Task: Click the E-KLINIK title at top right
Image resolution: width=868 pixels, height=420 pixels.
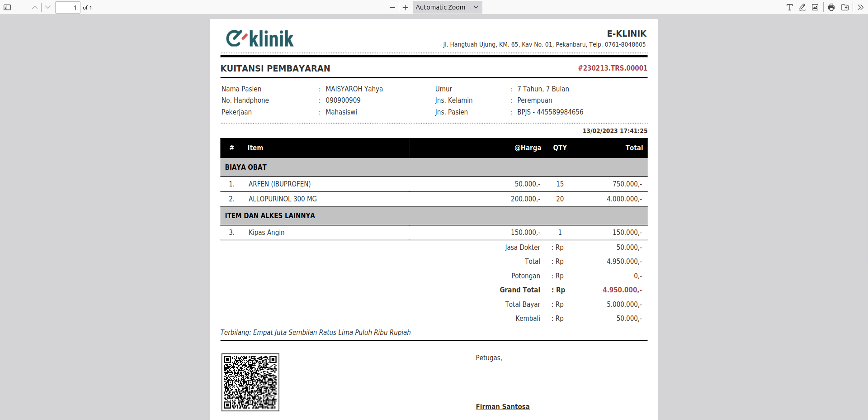Action: point(627,33)
